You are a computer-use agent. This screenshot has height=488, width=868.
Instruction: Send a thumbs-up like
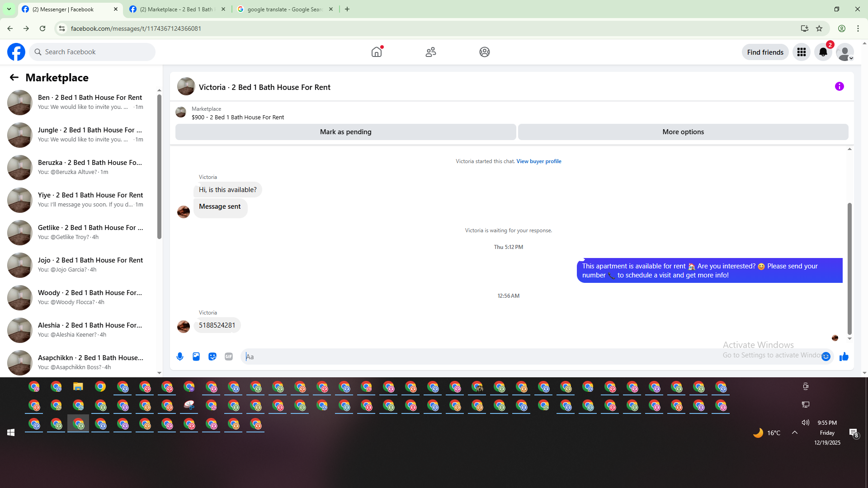(844, 357)
